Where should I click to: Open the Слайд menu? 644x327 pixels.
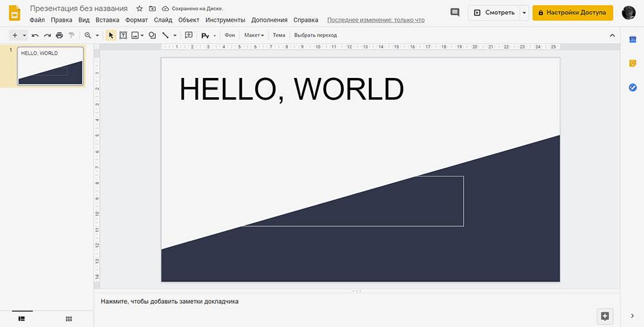click(163, 20)
